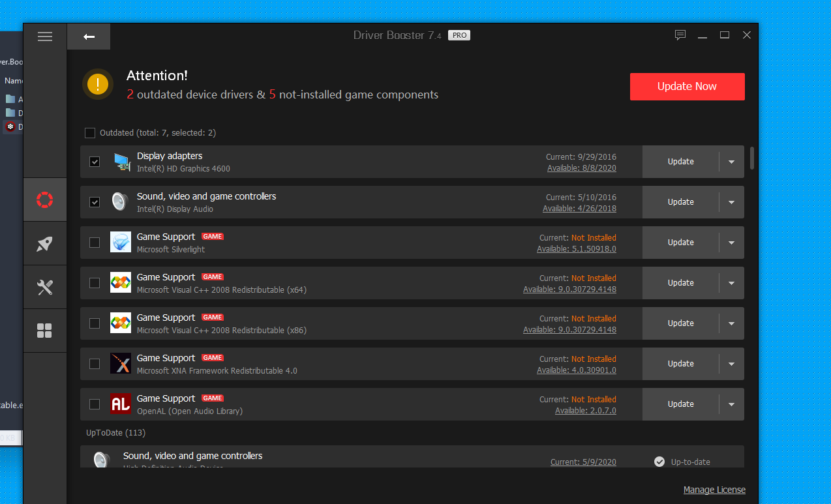The image size is (831, 504).
Task: Update Visual C++ 2008 Redistributable (x86)
Action: [680, 323]
